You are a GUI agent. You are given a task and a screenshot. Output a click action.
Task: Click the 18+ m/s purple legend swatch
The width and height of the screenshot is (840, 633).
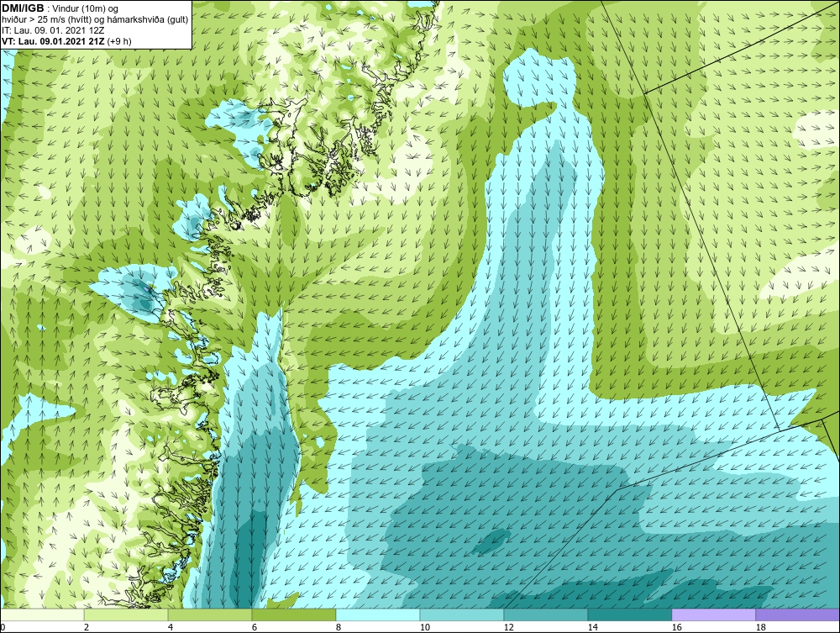point(798,615)
